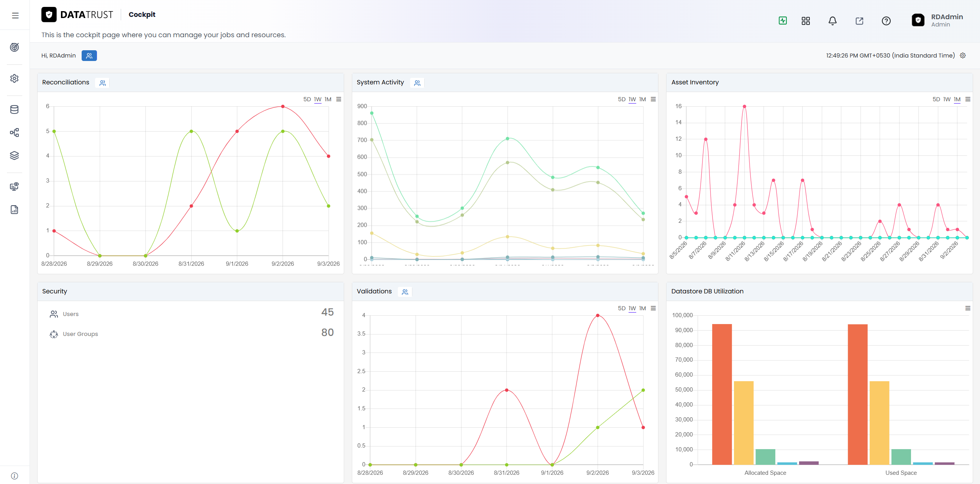Open the monitoring dashboard sidebar icon
Viewport: 980px width, 484px height.
coord(15,186)
